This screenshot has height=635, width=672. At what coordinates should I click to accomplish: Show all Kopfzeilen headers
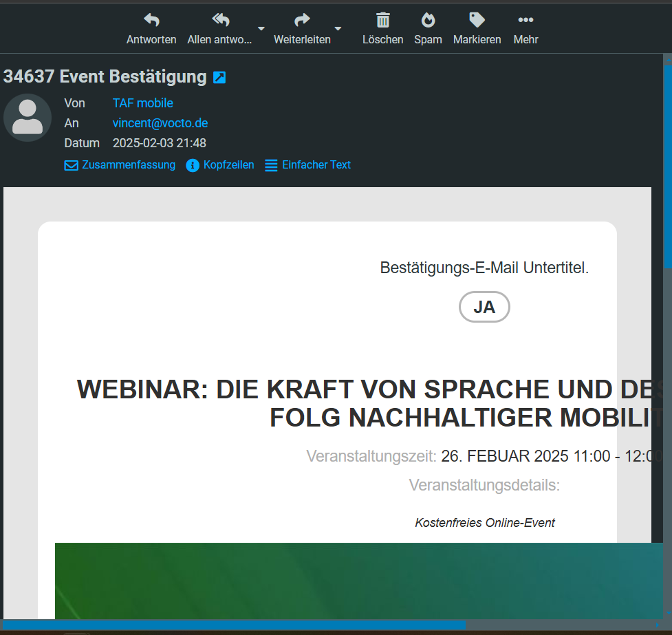coord(220,165)
